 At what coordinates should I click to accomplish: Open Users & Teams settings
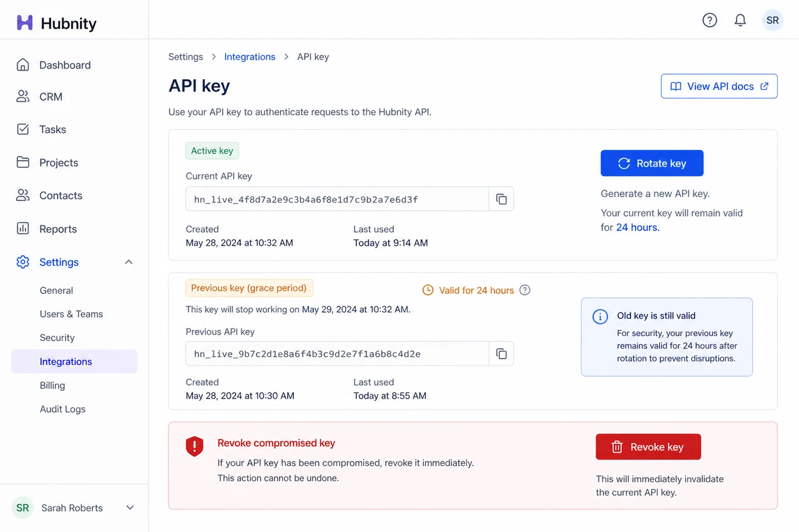(x=71, y=314)
